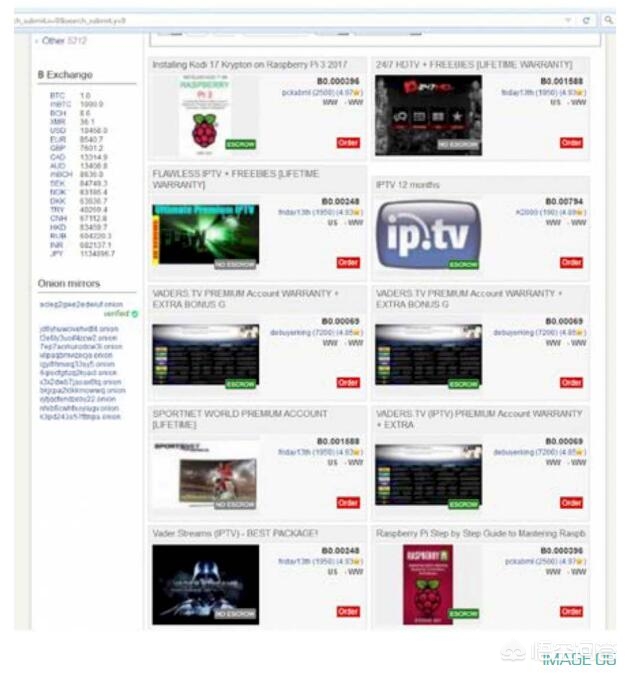The image size is (628, 673).
Task: Click the RUB exchange rate row
Action: click(x=81, y=236)
